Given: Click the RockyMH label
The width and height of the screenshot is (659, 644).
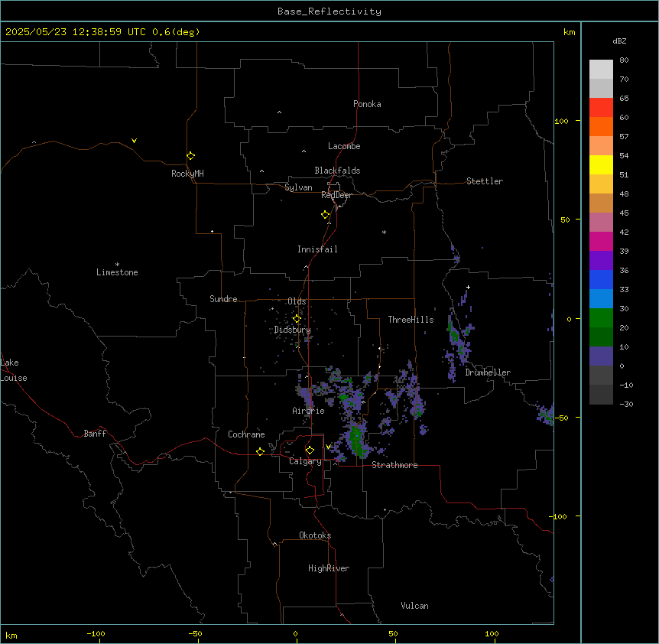Looking at the screenshot, I should [187, 174].
